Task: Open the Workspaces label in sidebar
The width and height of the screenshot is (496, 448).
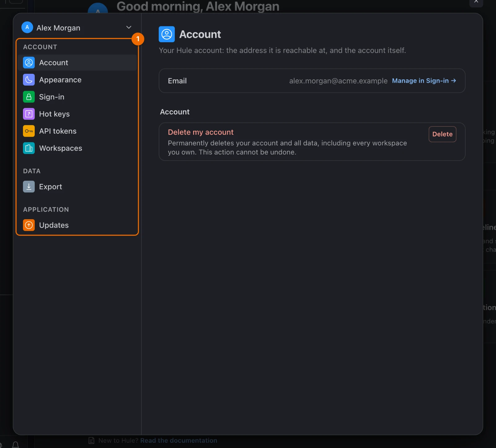Action: tap(61, 148)
